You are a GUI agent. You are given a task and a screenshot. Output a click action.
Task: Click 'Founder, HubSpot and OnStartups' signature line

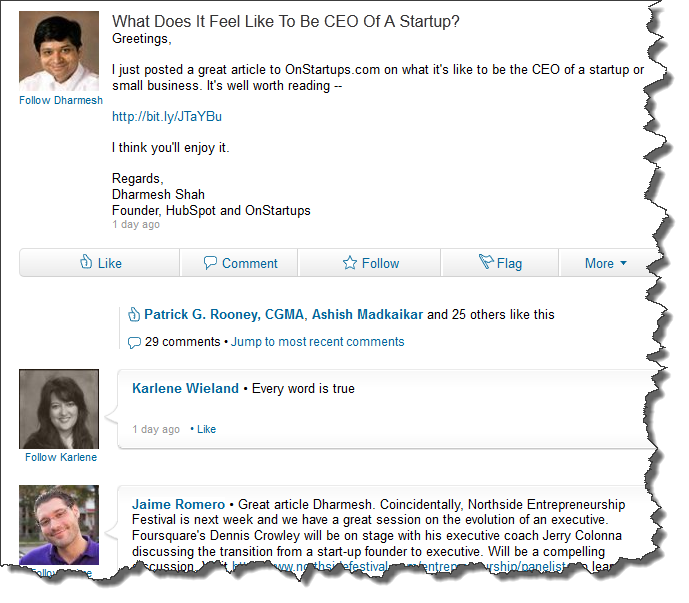click(211, 211)
